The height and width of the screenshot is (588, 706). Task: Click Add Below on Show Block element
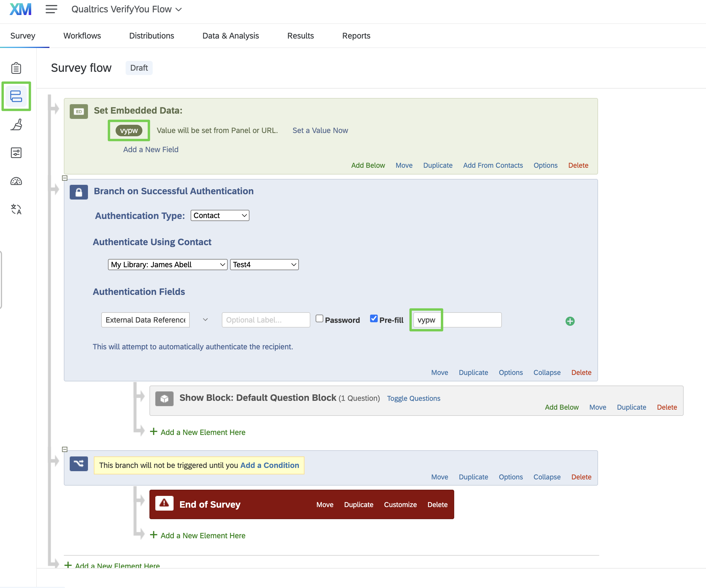coord(562,407)
